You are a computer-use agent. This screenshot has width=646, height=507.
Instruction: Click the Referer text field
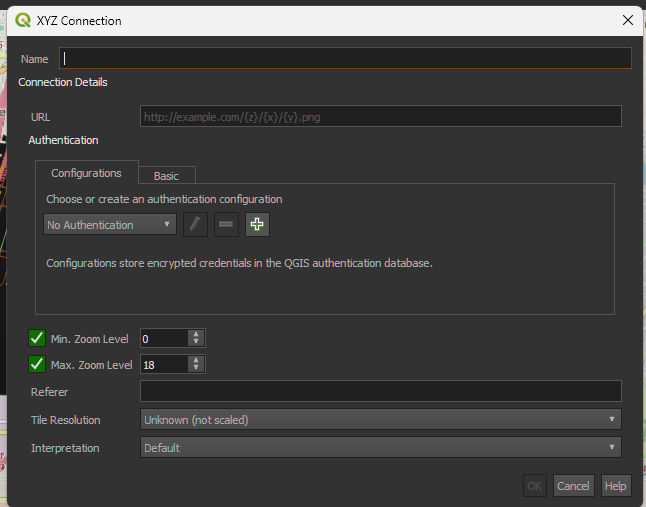pyautogui.click(x=380, y=392)
